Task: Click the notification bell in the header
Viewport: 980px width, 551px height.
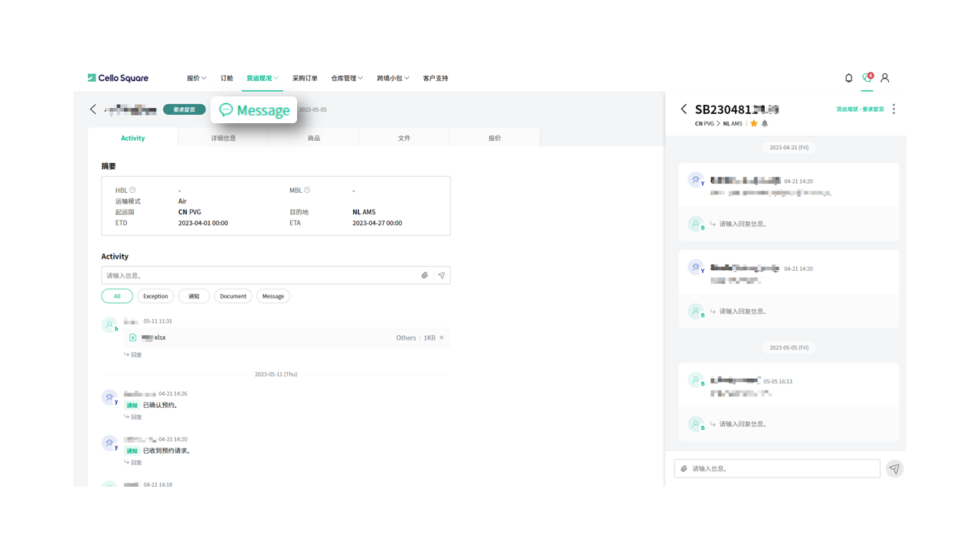Action: point(848,78)
